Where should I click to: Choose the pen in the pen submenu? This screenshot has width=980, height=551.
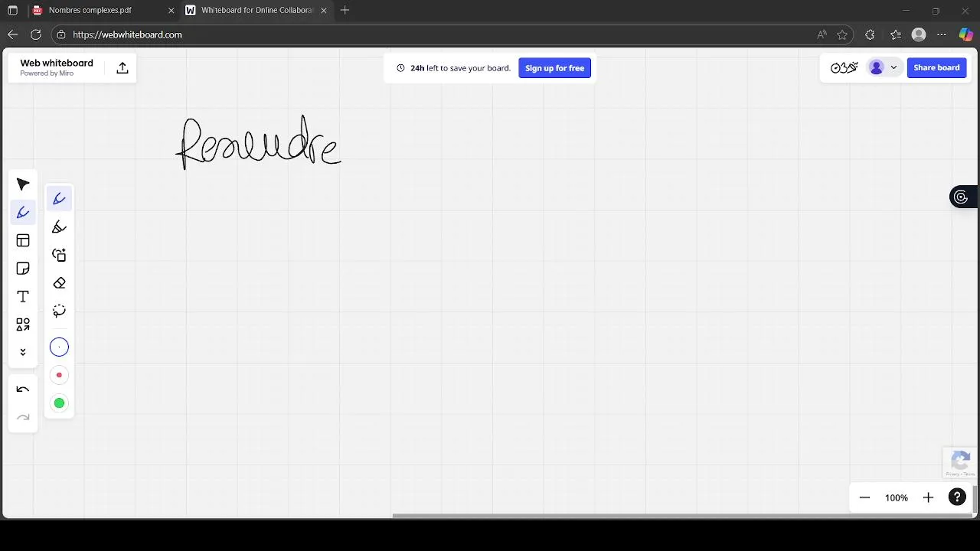coord(59,199)
